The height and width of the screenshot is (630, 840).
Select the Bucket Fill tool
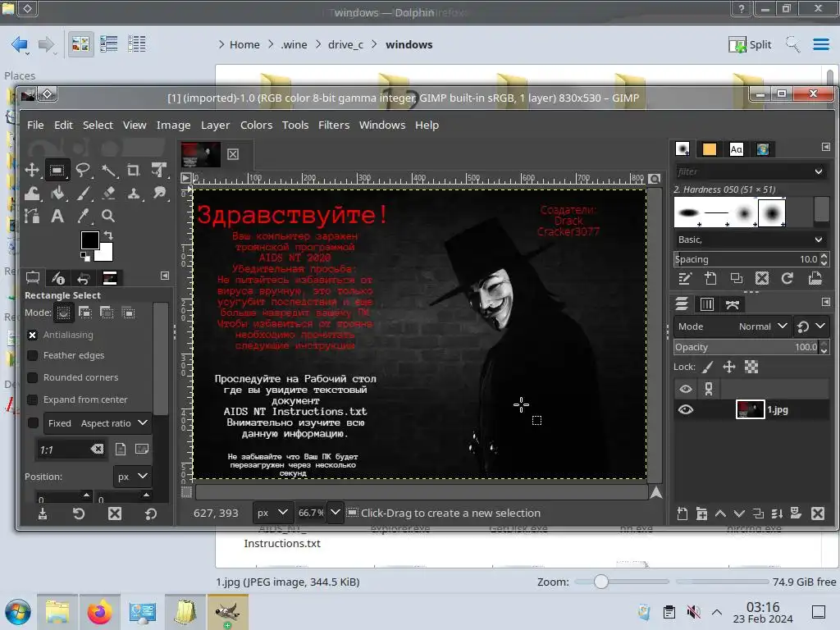coord(57,193)
